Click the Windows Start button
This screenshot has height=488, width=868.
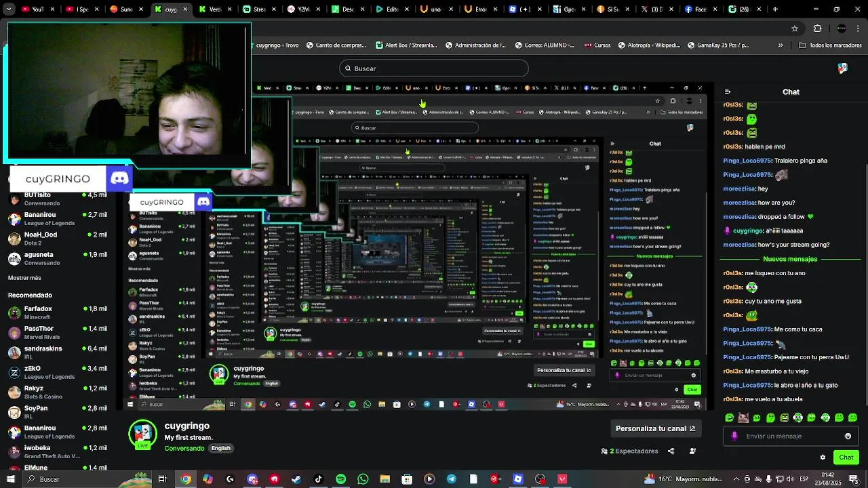[10, 479]
